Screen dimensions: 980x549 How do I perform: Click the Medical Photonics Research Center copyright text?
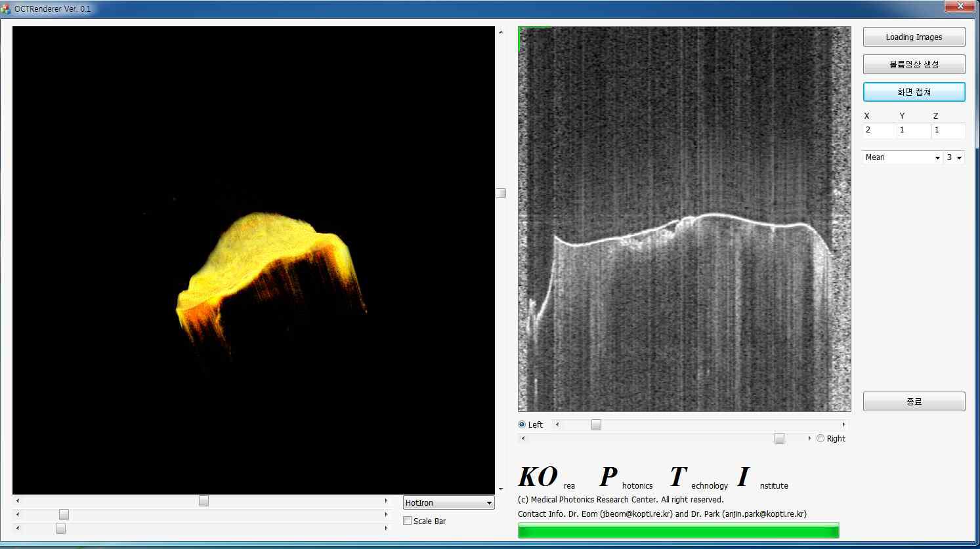coord(620,500)
